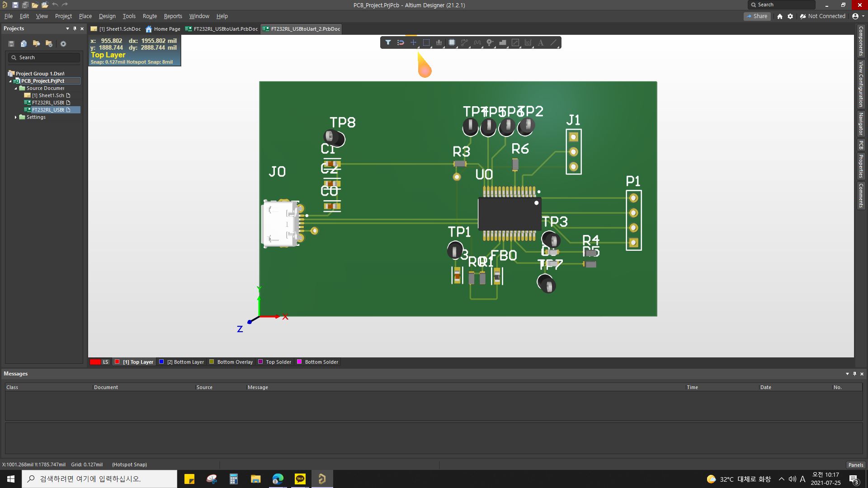This screenshot has width=868, height=488.
Task: Select the interactive tuning tool
Action: (477, 42)
